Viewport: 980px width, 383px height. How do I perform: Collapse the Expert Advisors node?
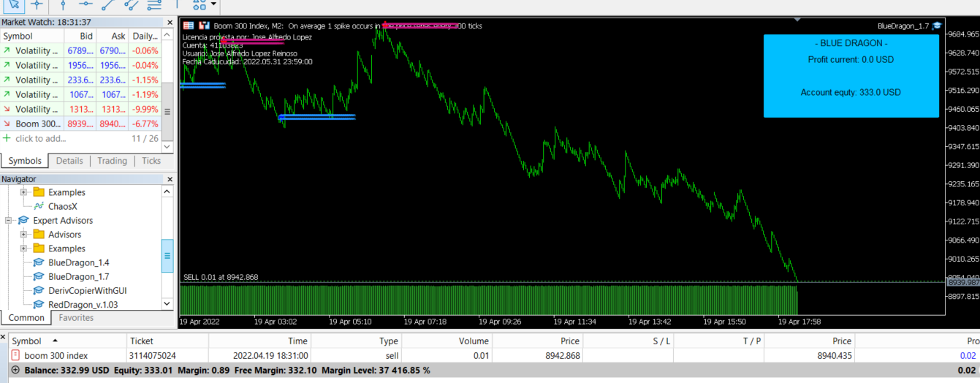pos(9,220)
